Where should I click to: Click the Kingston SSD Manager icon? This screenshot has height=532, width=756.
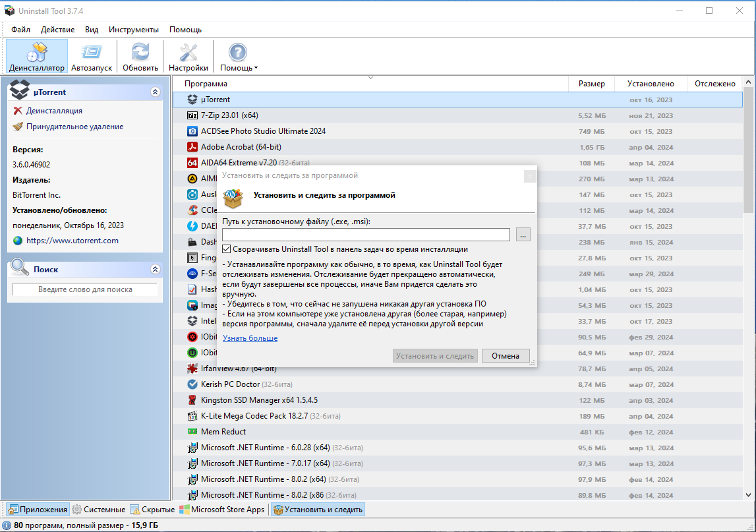[x=192, y=400]
